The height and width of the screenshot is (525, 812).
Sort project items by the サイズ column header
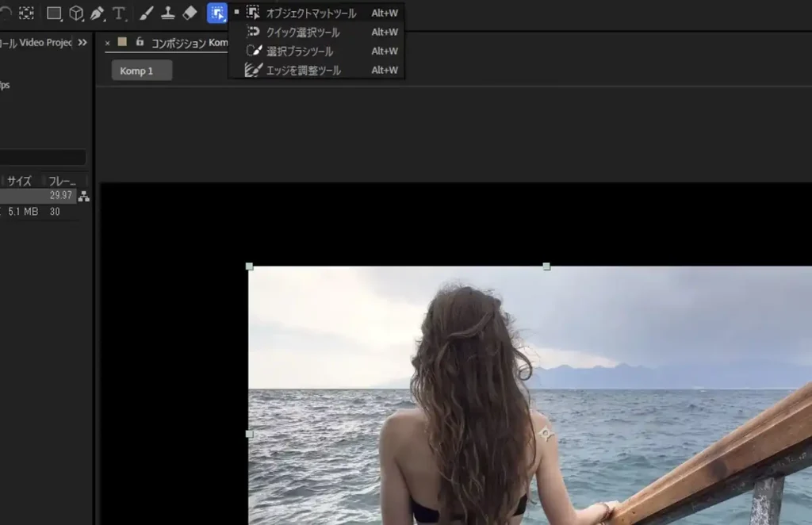click(x=19, y=181)
